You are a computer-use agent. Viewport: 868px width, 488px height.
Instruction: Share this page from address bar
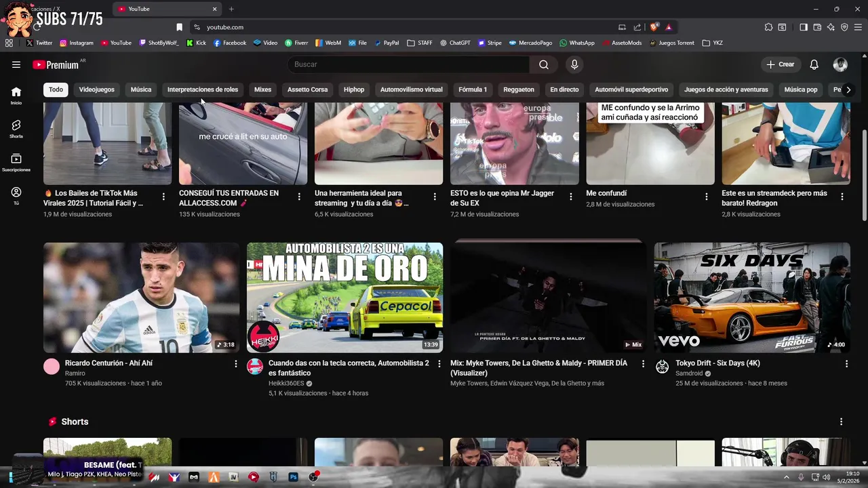tap(637, 27)
